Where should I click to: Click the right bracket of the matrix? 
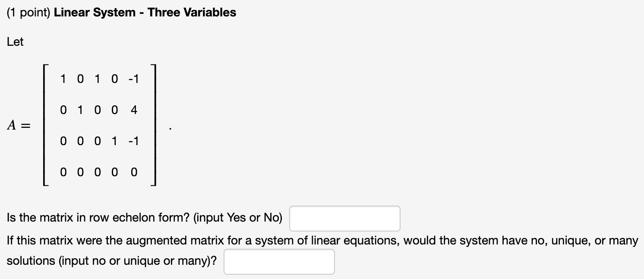pos(155,125)
